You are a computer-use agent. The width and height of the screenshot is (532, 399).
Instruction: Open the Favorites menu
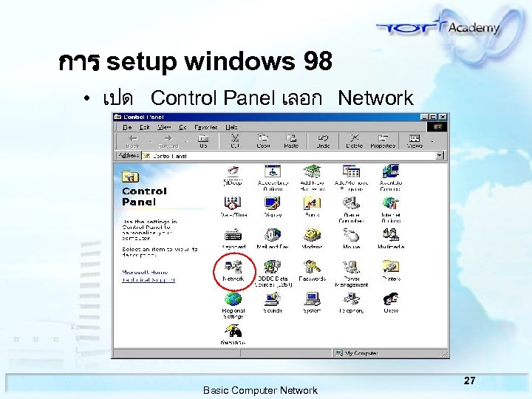[206, 127]
